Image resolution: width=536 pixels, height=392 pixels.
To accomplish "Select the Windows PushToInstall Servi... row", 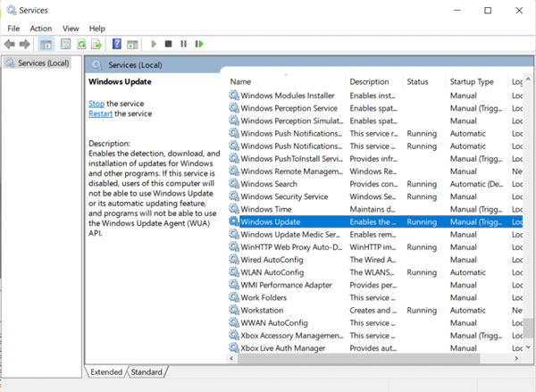I will click(x=375, y=159).
